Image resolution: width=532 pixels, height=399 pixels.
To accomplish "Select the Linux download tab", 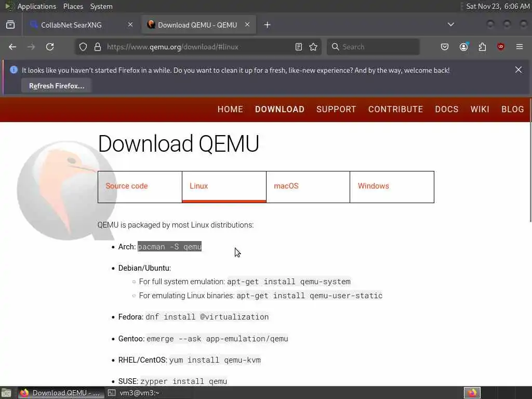I will tap(224, 187).
